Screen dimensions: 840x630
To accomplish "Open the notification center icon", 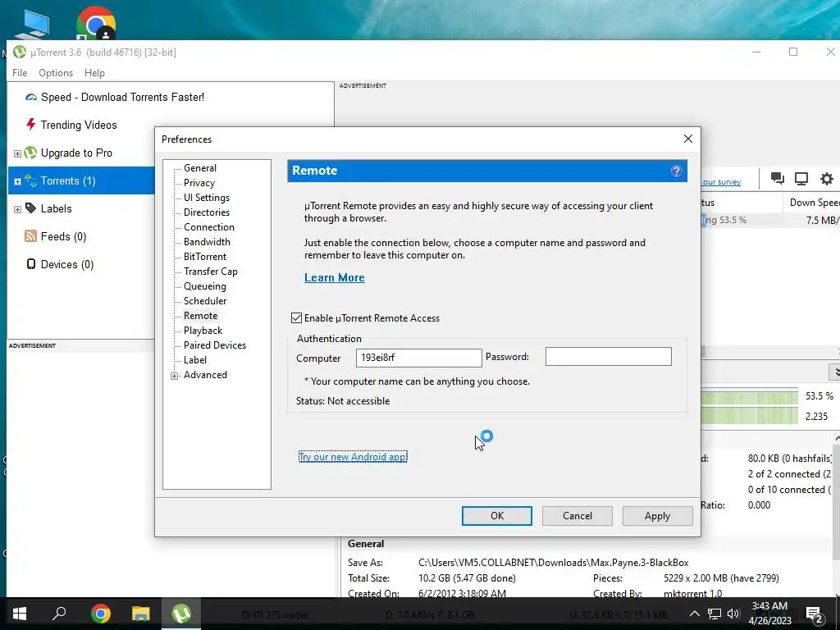I will pyautogui.click(x=814, y=614).
